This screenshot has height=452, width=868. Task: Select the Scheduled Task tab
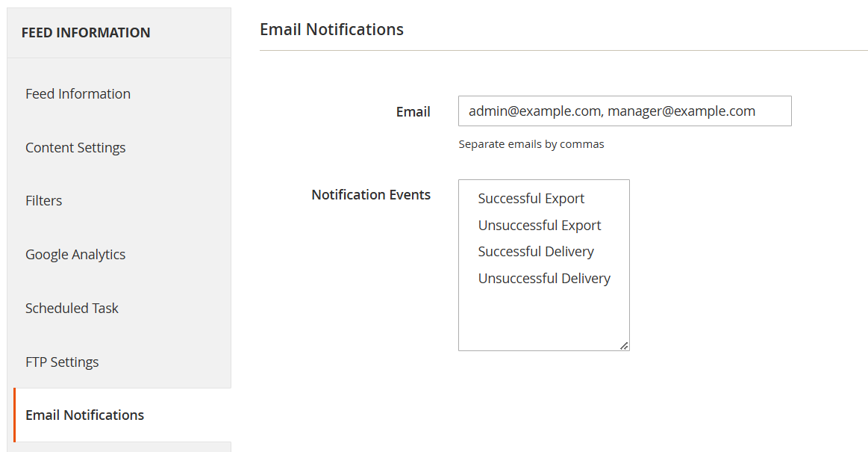click(72, 309)
